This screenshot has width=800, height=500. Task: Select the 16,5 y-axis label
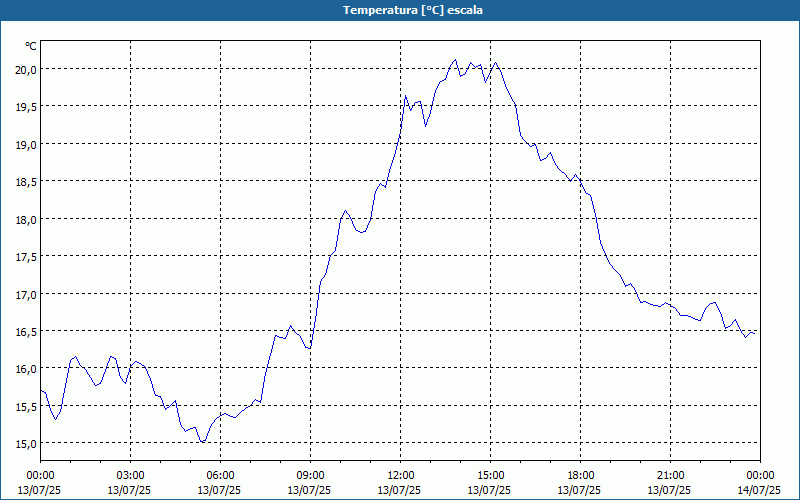[x=26, y=332]
